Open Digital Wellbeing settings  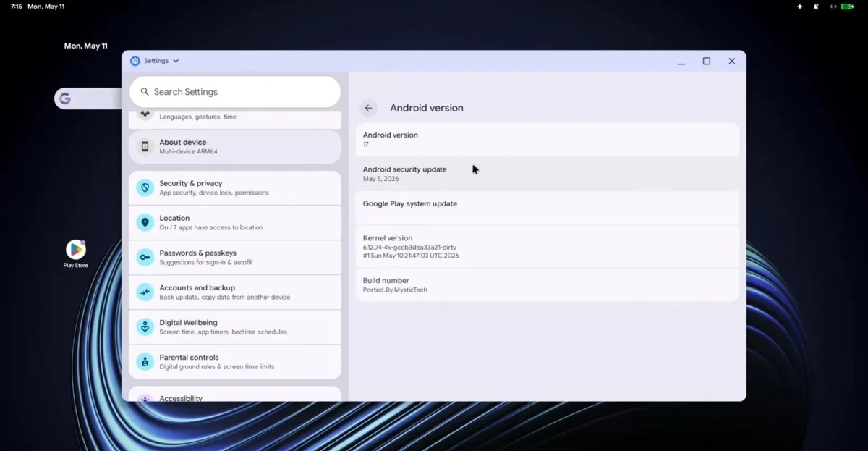235,327
